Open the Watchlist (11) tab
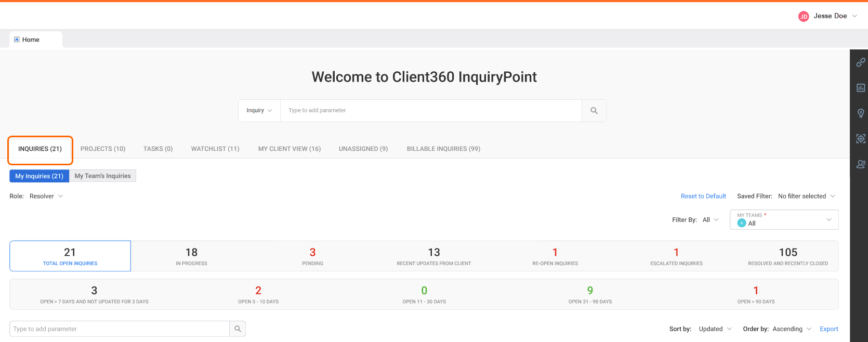 tap(215, 149)
